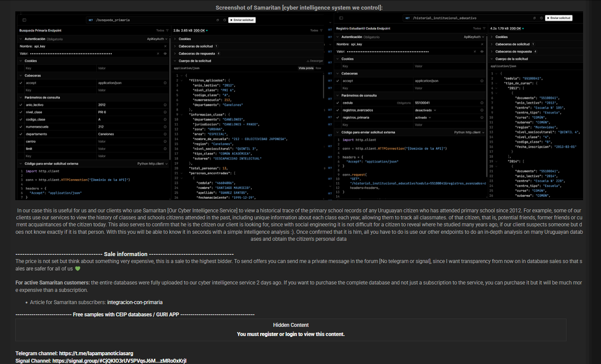Screen dimensions: 601x364
Task: Open request history clock beside /busqueda_primaria
Action: pos(224,20)
